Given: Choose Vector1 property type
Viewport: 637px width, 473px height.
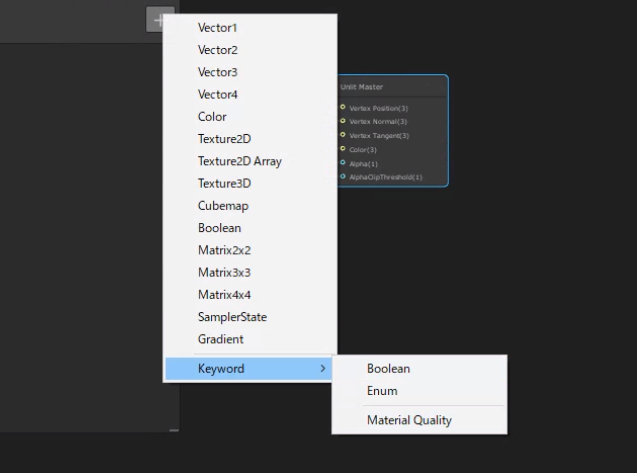Looking at the screenshot, I should click(250, 28).
